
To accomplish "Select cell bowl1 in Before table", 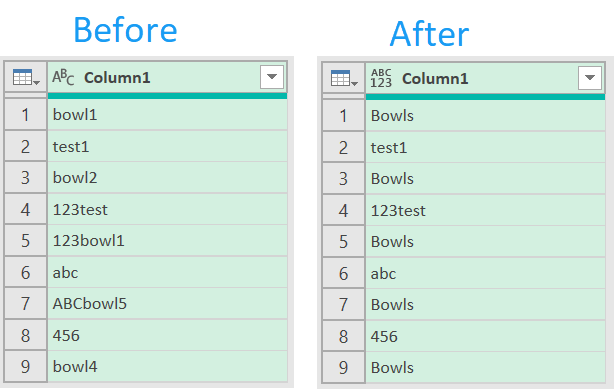I will (x=167, y=115).
